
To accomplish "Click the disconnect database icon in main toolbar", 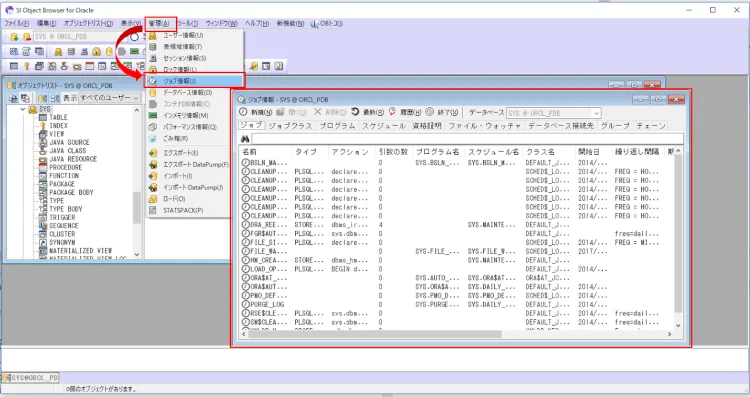I will tap(27, 36).
